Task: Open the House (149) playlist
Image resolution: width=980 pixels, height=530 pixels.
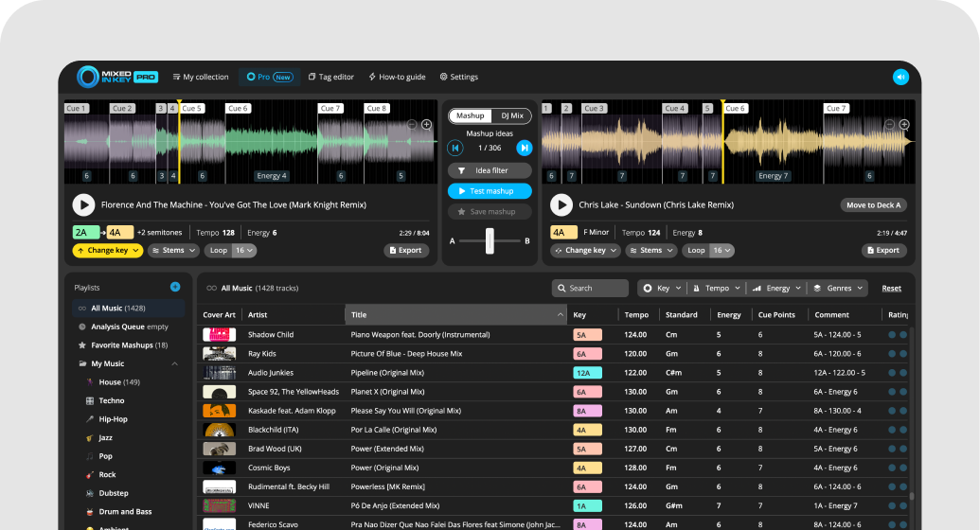Action: (118, 382)
